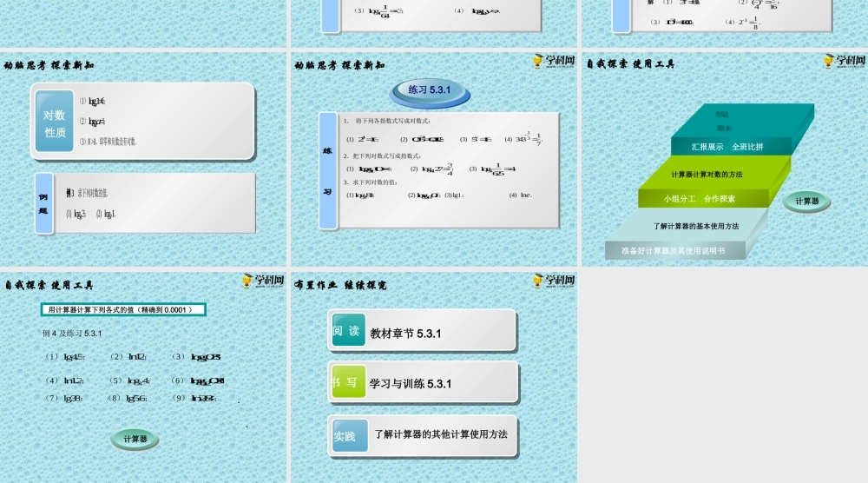Click the 计算器 button beside the staircase
Viewport: 868px width, 483px height.
(806, 201)
